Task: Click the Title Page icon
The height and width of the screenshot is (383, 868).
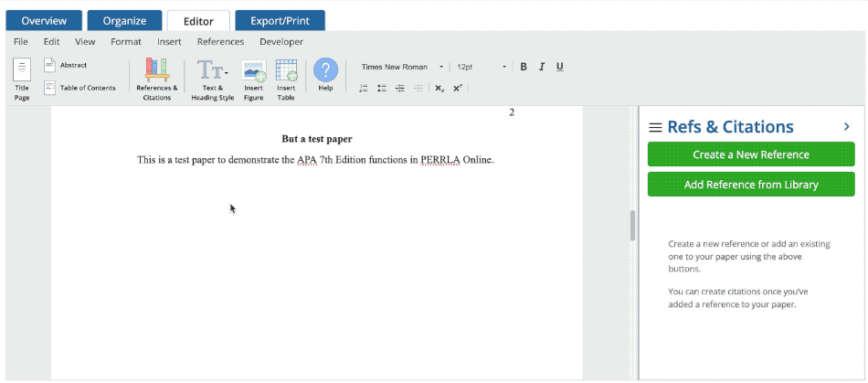Action: (22, 72)
